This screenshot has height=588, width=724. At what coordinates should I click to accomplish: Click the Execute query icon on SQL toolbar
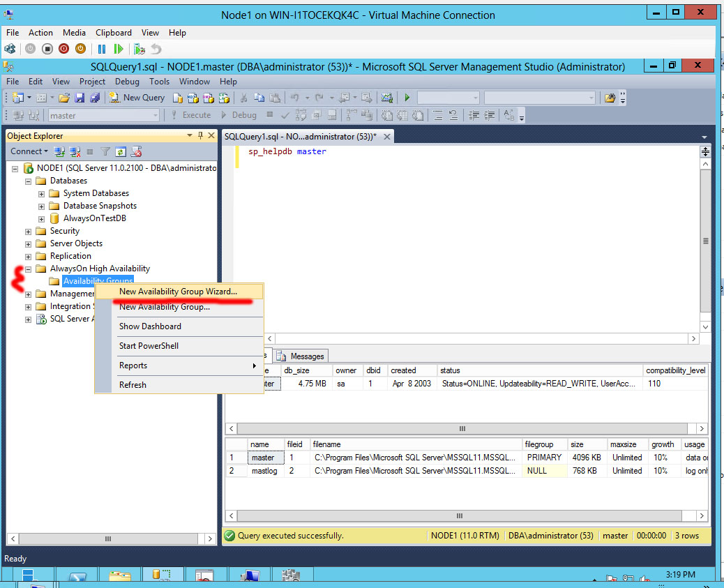point(173,115)
